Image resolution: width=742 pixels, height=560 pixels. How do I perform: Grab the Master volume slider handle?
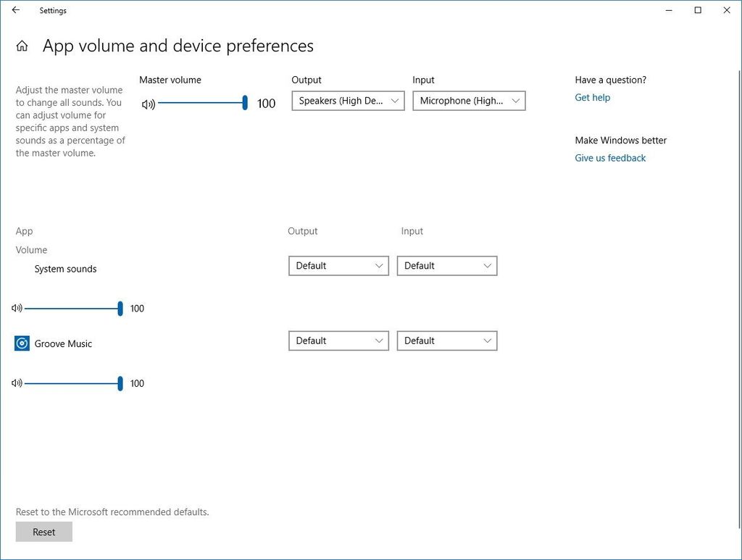[x=244, y=103]
